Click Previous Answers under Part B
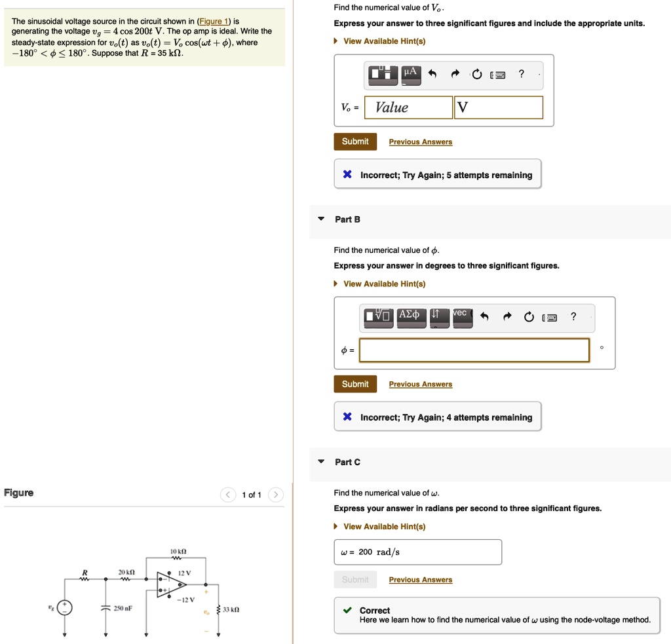The height and width of the screenshot is (644, 671). pos(420,384)
